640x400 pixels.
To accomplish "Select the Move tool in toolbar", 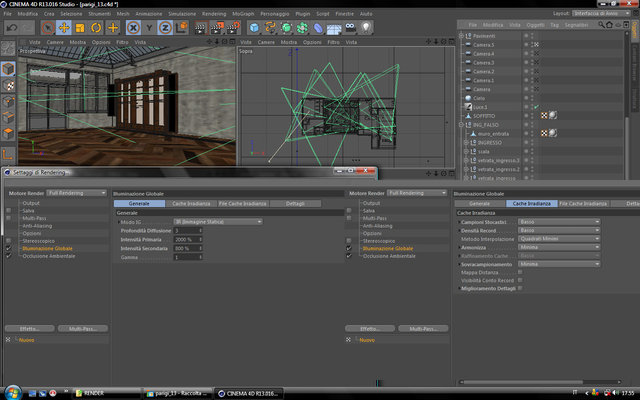I will [x=64, y=28].
